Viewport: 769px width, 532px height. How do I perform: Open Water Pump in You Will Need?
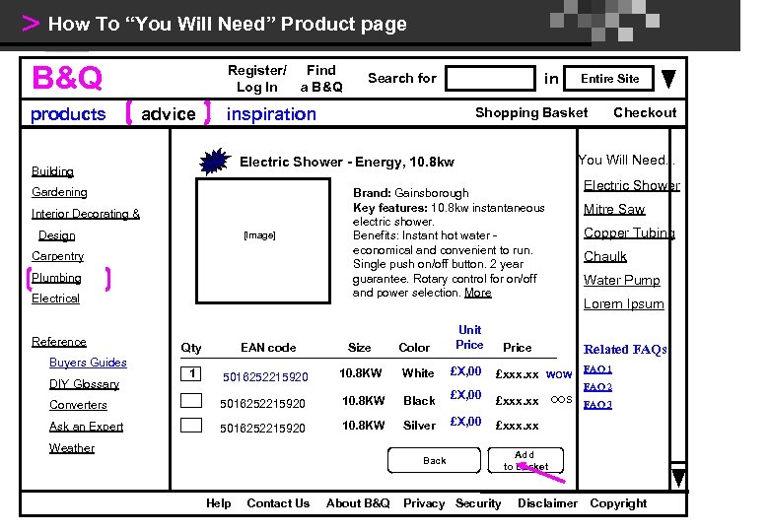tap(622, 280)
